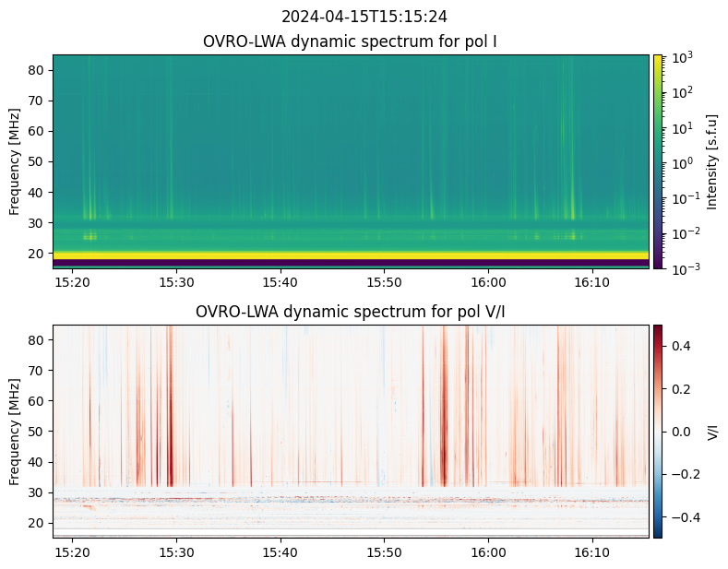The width and height of the screenshot is (728, 569).
Task: Click the Intensity [s.f.u] colorbar label
Action: (711, 161)
